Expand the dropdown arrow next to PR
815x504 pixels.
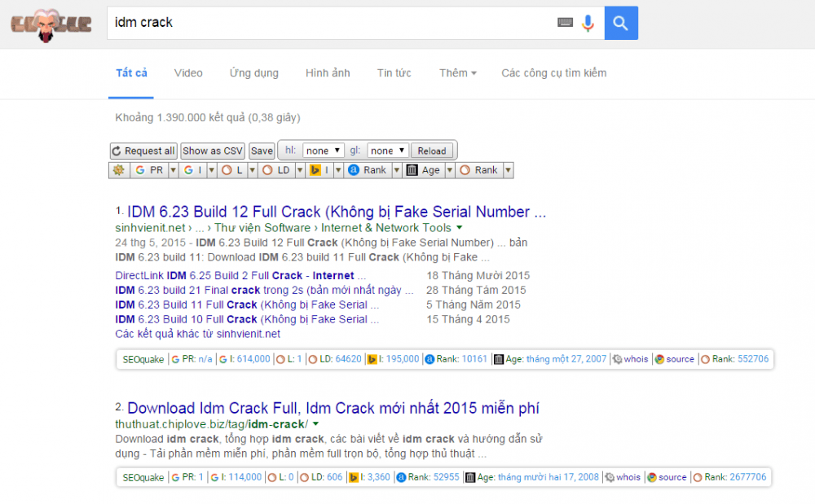pos(174,169)
